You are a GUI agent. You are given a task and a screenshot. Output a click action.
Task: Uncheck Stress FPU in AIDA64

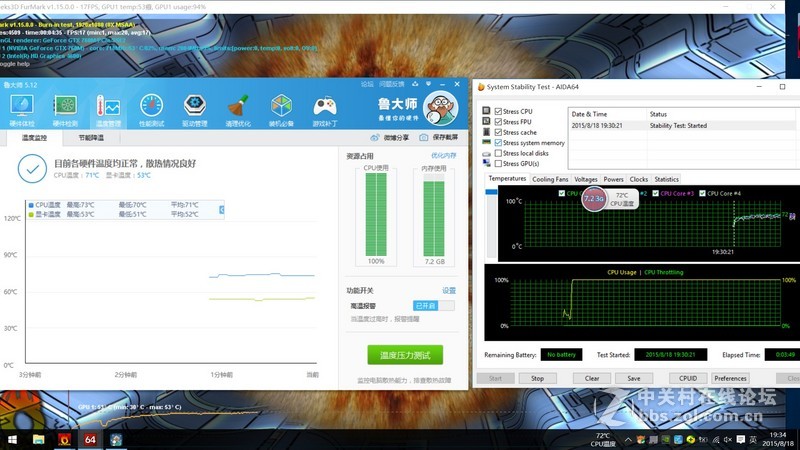498,122
